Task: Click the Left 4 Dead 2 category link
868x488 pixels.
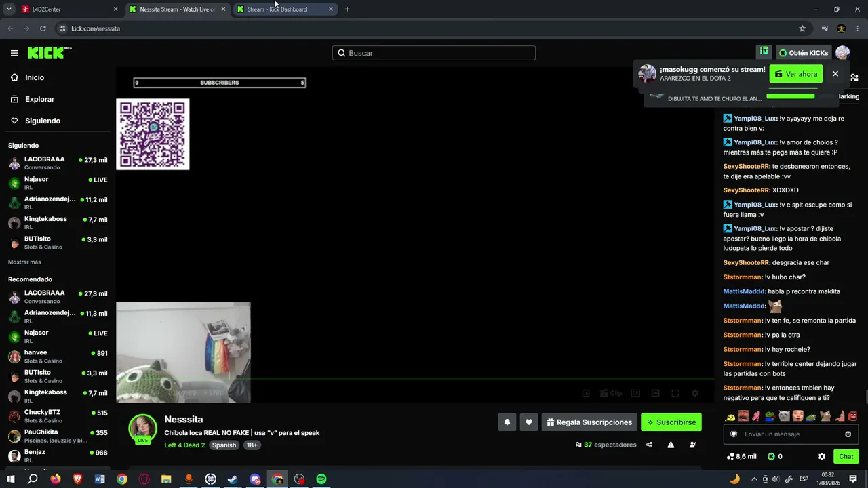Action: (184, 445)
